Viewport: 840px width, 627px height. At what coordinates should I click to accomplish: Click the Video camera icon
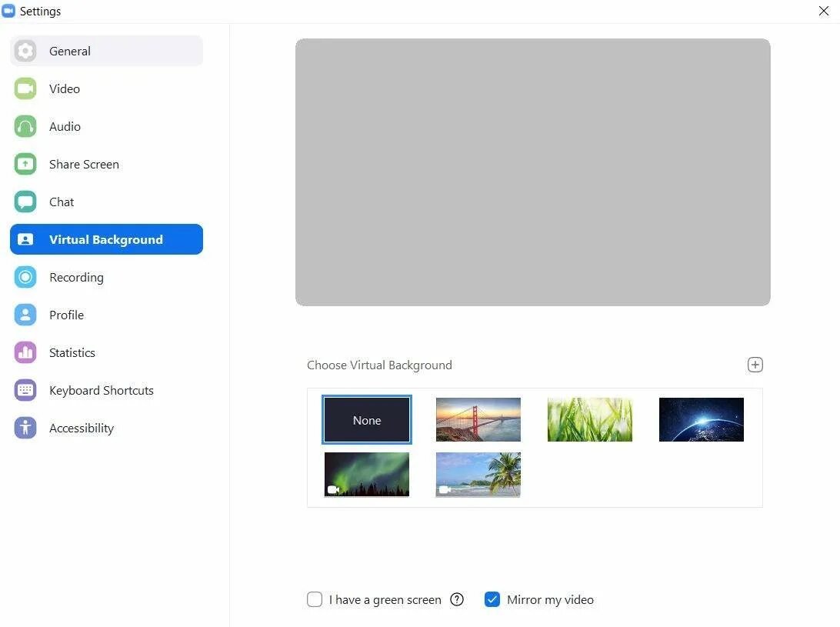tap(25, 88)
